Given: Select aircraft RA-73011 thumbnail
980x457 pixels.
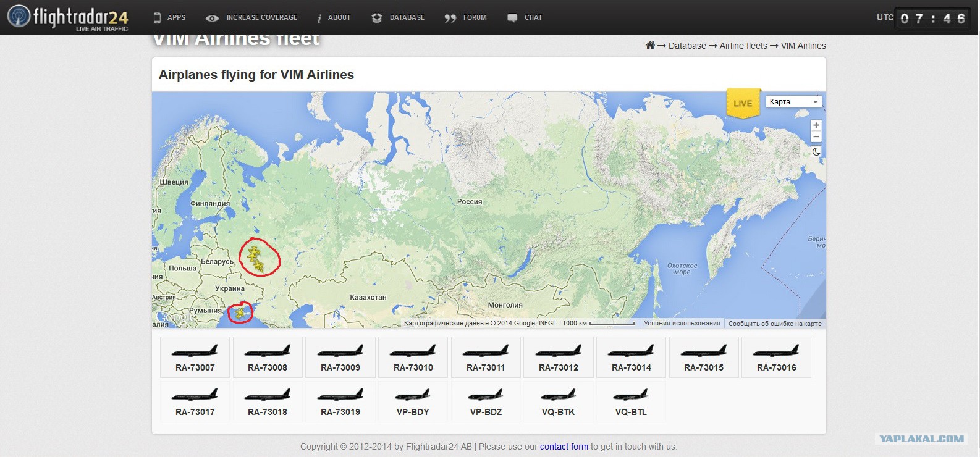Looking at the screenshot, I should (486, 357).
